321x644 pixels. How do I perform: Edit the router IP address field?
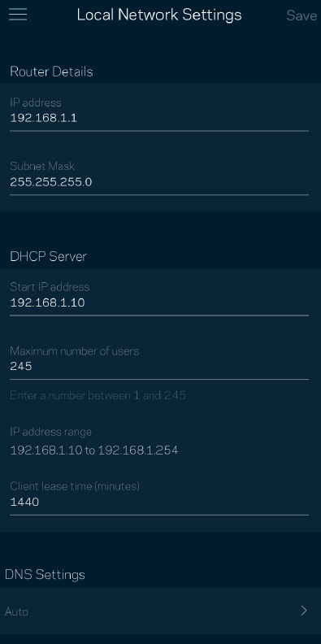tap(159, 118)
